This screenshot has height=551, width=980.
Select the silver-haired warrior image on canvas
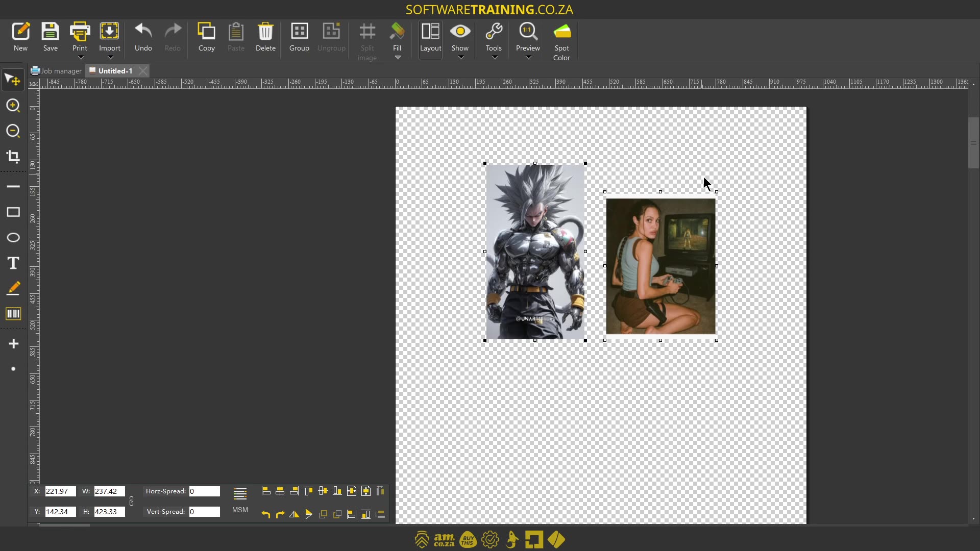[535, 252]
